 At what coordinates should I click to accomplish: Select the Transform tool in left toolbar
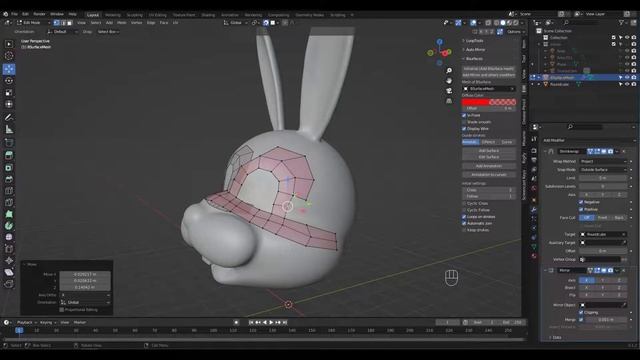[x=9, y=104]
